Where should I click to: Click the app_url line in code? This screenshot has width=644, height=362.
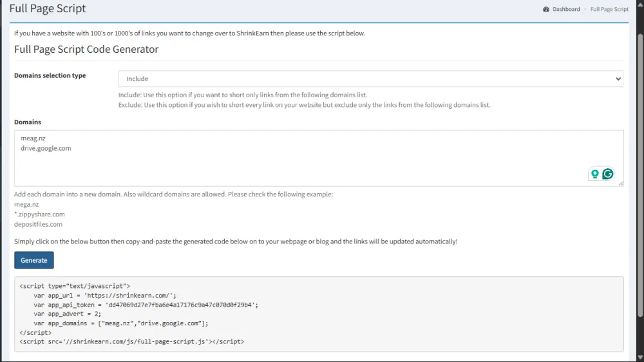pyautogui.click(x=105, y=296)
